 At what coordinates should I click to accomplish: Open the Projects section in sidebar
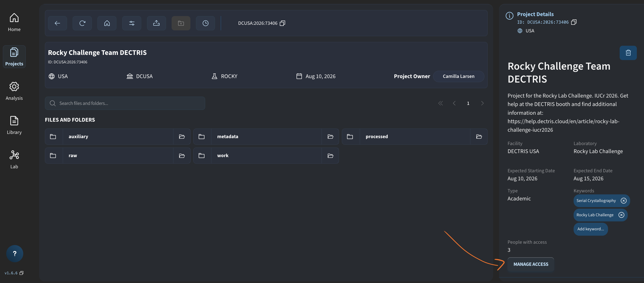pyautogui.click(x=14, y=57)
